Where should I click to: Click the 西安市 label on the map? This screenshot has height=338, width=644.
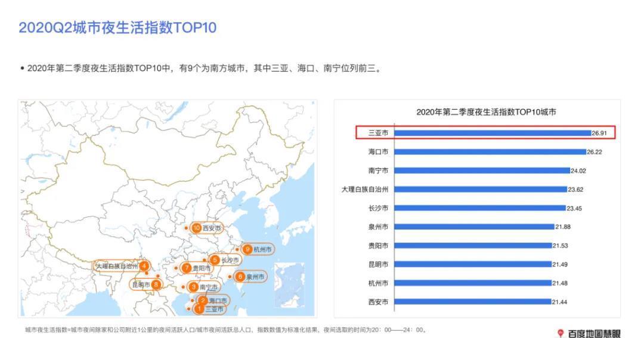click(212, 228)
